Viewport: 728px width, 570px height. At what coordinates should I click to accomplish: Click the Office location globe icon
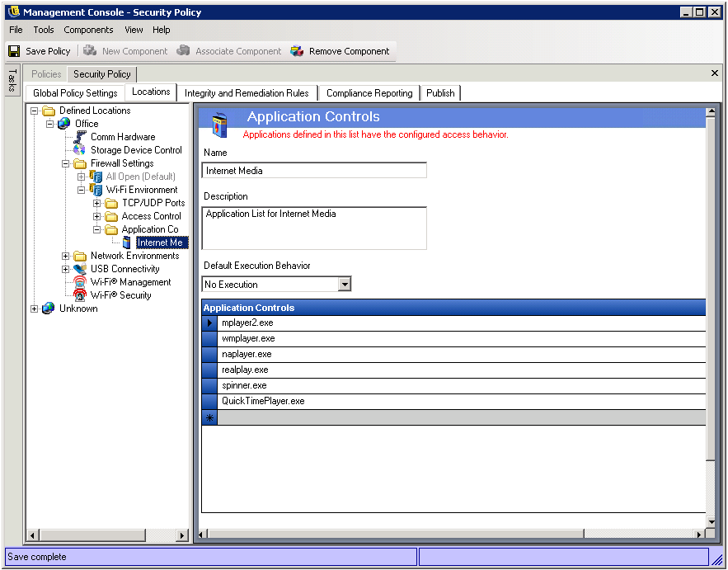point(64,124)
